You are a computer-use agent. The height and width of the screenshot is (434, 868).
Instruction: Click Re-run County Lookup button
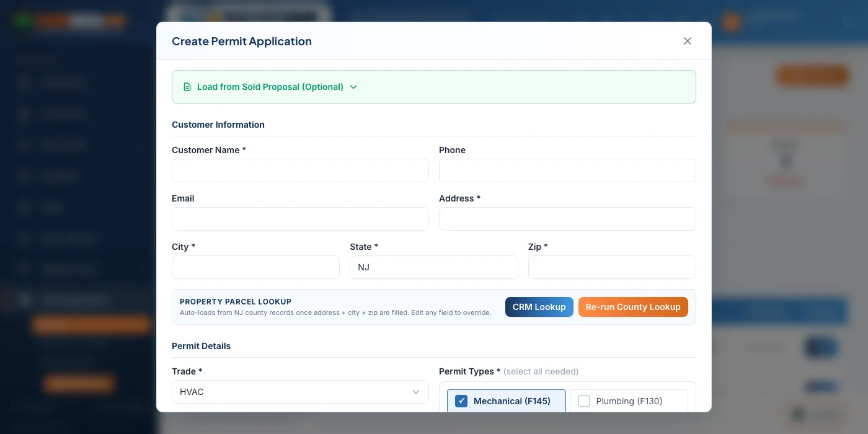(633, 307)
